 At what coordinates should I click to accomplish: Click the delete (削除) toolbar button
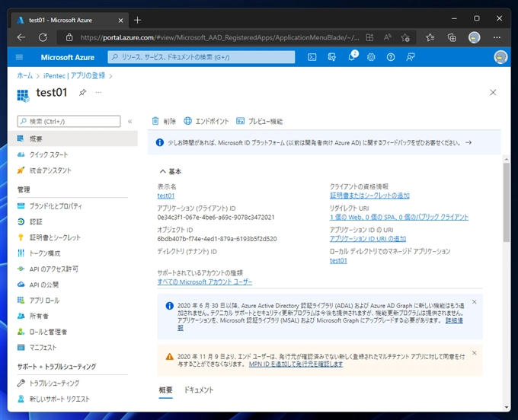click(x=164, y=121)
